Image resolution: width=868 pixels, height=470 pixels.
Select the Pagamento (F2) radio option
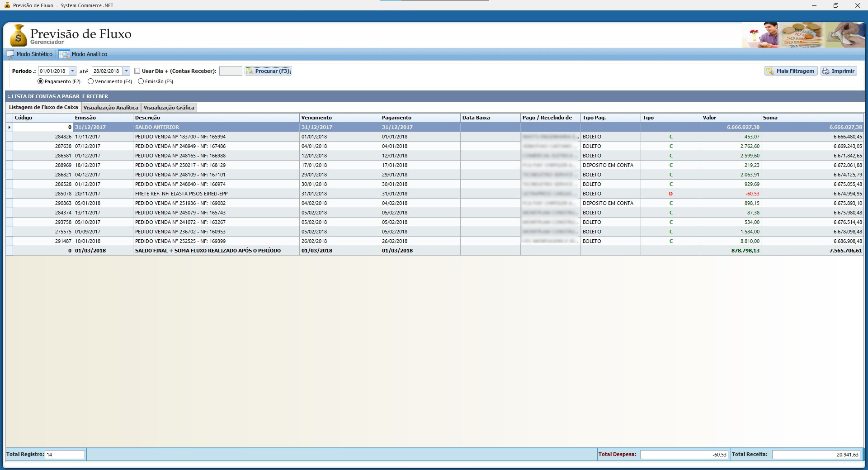[x=41, y=81]
